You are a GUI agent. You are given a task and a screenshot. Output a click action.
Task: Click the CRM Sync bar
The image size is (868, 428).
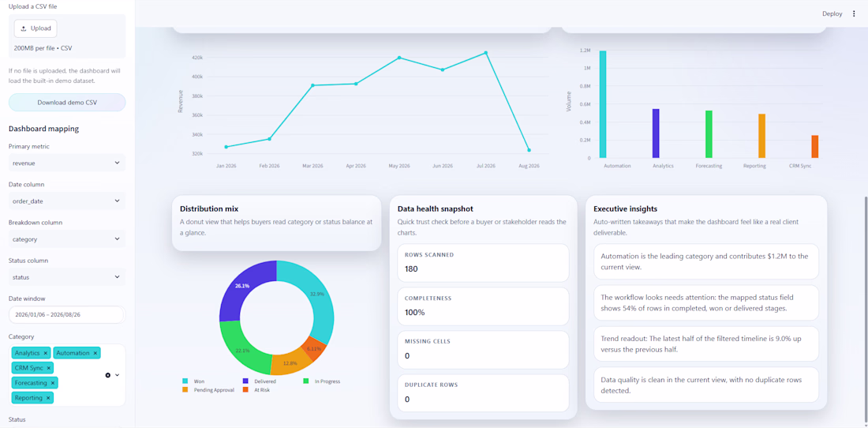coord(814,147)
